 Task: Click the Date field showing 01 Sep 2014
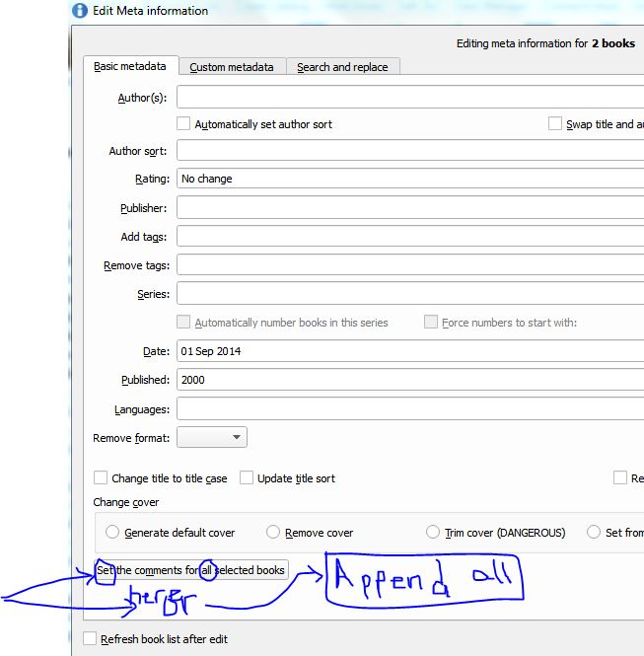tap(410, 351)
